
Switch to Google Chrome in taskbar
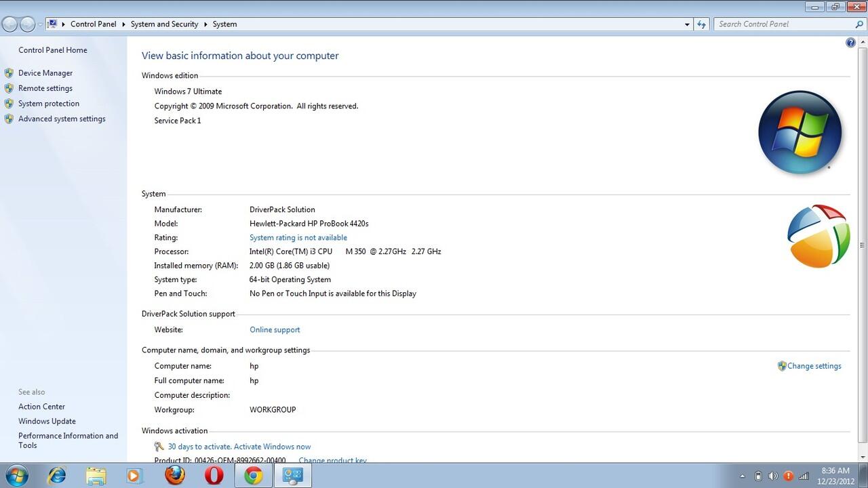pos(254,476)
